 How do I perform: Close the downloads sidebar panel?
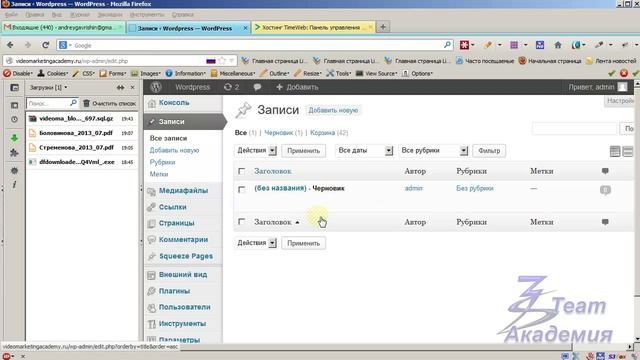coord(133,87)
